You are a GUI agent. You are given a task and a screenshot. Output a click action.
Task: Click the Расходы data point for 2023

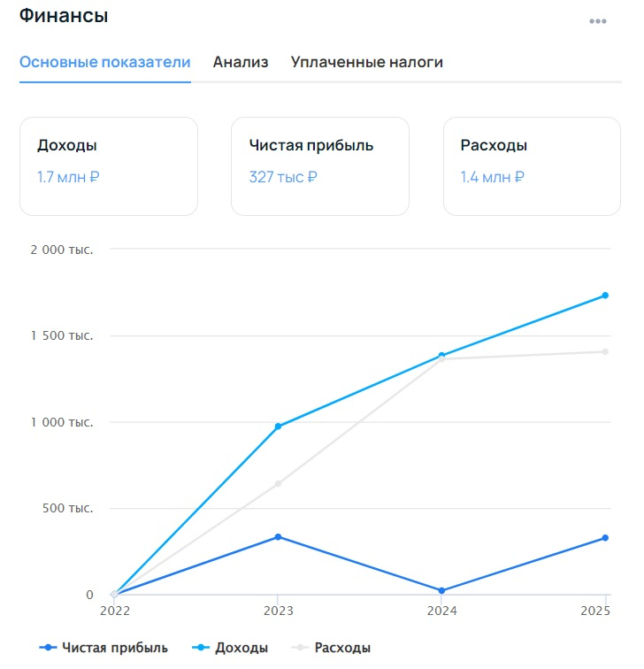pos(278,483)
